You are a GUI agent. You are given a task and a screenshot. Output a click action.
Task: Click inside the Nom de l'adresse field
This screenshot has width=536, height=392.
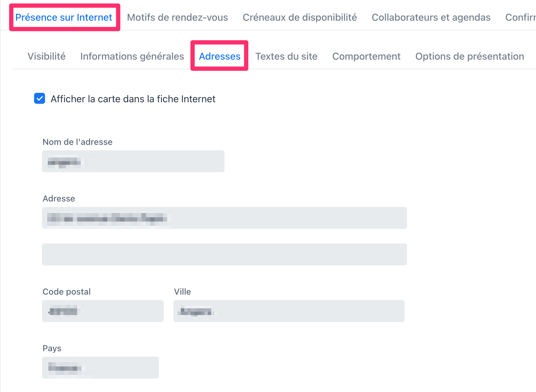(133, 161)
